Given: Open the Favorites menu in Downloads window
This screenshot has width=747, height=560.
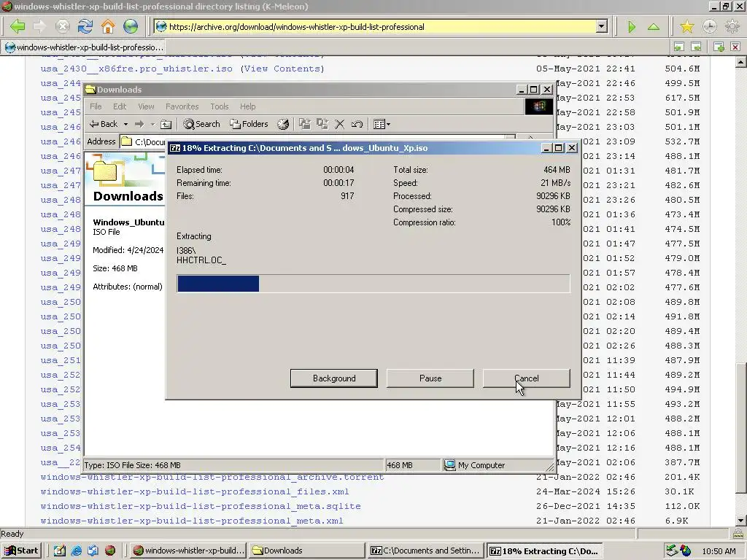Looking at the screenshot, I should (182, 106).
